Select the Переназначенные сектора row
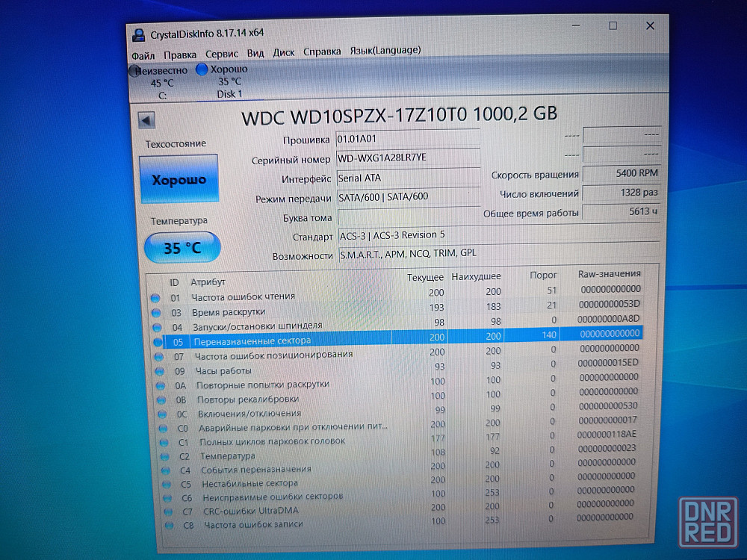Screen dimensions: 747x560 [399, 337]
